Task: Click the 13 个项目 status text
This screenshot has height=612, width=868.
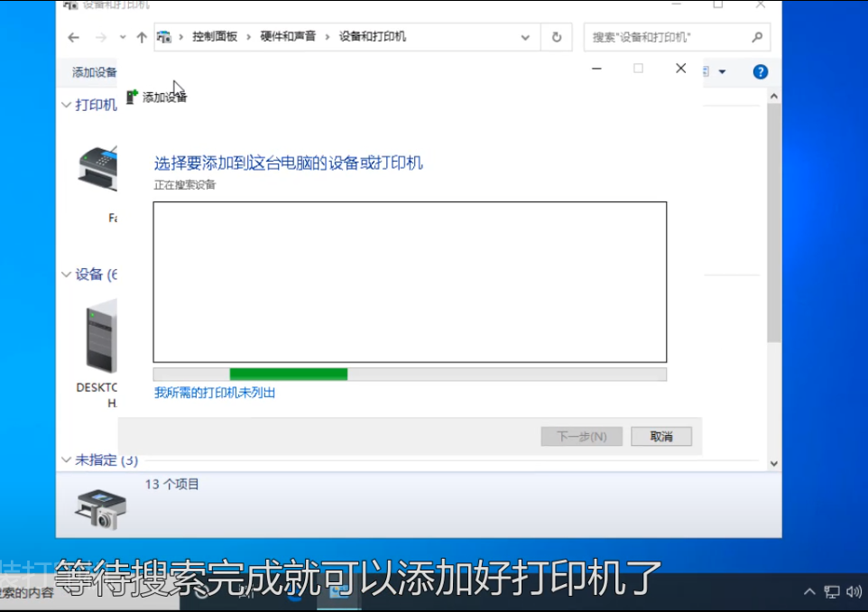Action: tap(171, 484)
